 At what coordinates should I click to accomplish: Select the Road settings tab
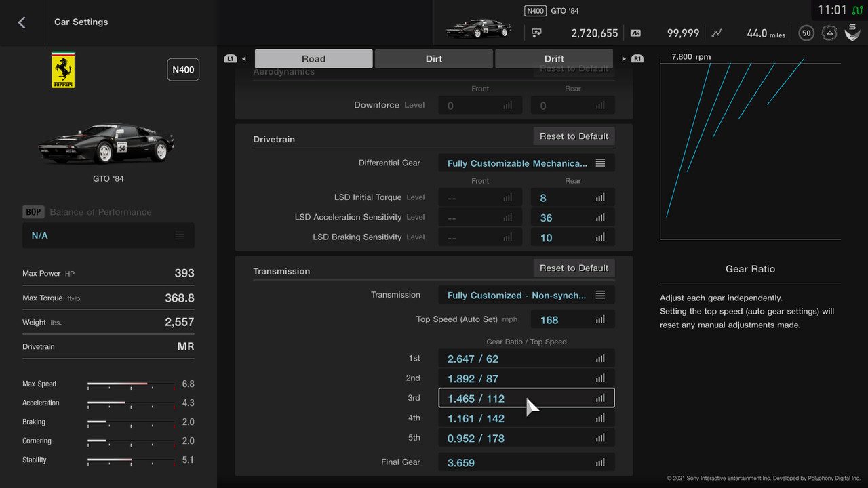(x=313, y=58)
